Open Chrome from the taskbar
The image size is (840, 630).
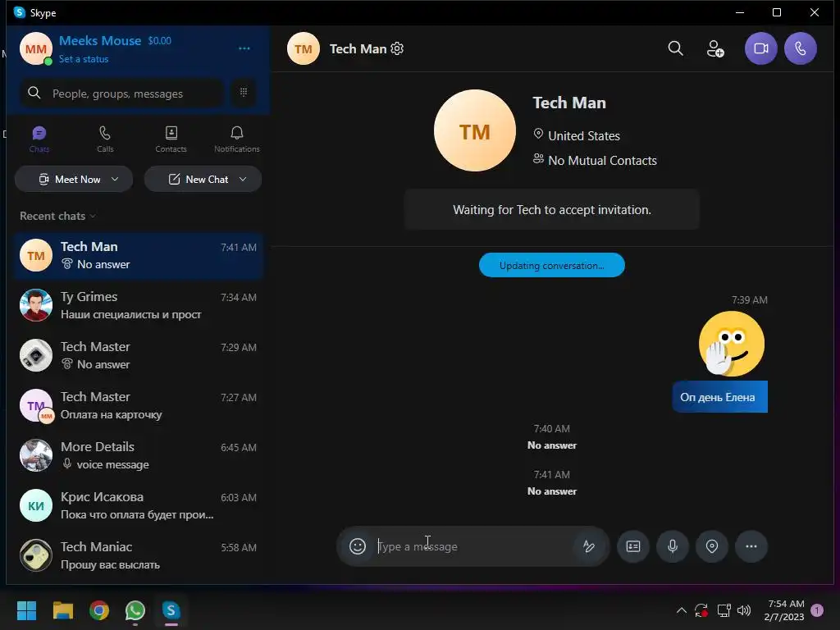coord(99,610)
